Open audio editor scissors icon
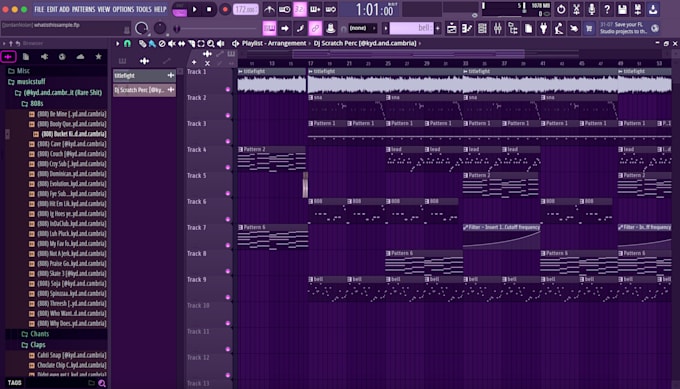 [576, 9]
